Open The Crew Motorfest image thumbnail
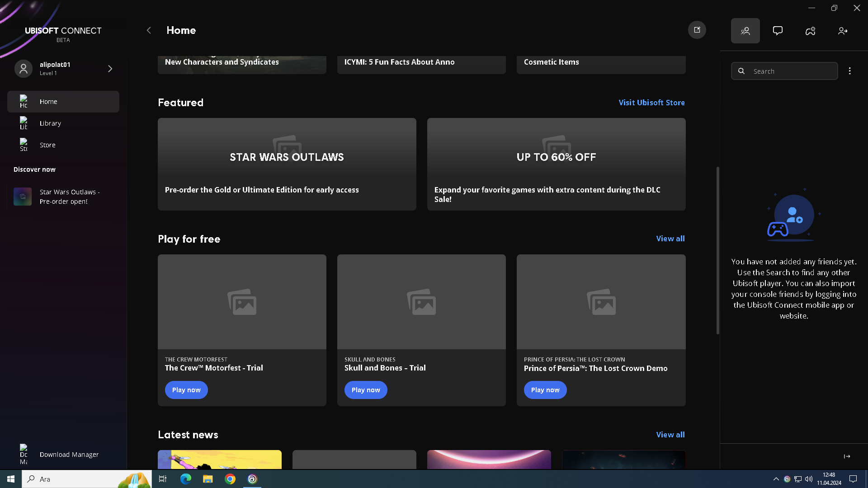The width and height of the screenshot is (868, 488). click(242, 302)
